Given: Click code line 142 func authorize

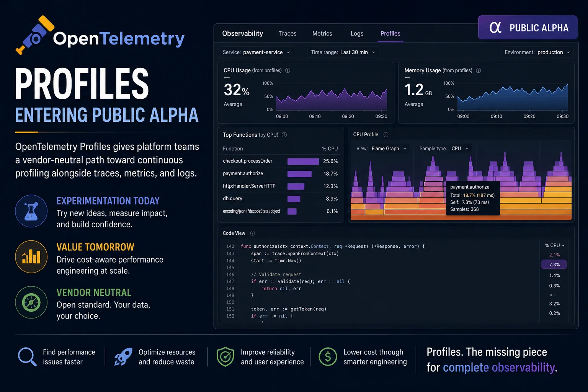Looking at the screenshot, I should (333, 247).
